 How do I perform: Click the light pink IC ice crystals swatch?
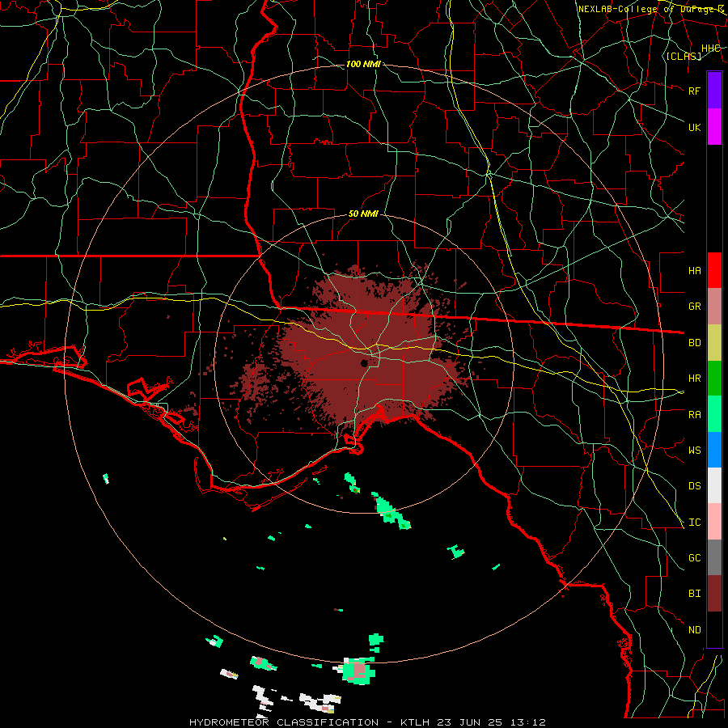(714, 522)
